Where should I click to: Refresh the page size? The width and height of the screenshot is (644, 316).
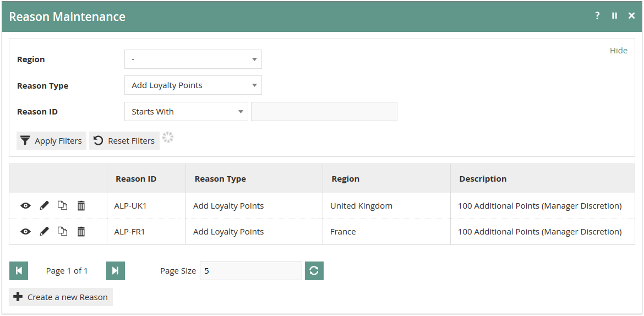point(314,271)
